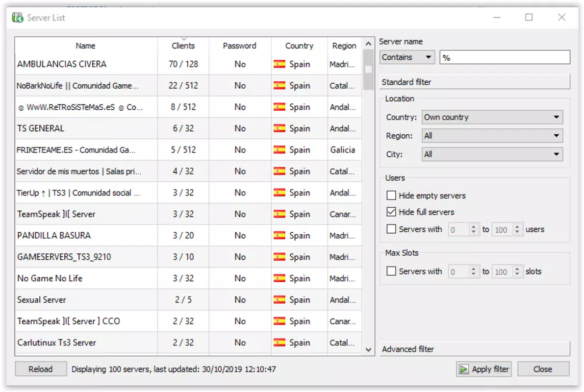Screen dimensions: 584x392
Task: Expand the Advanced filter section
Action: tap(475, 349)
